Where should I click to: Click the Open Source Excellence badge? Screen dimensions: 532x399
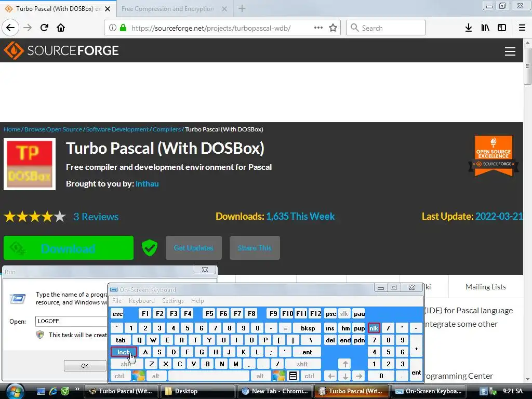494,155
